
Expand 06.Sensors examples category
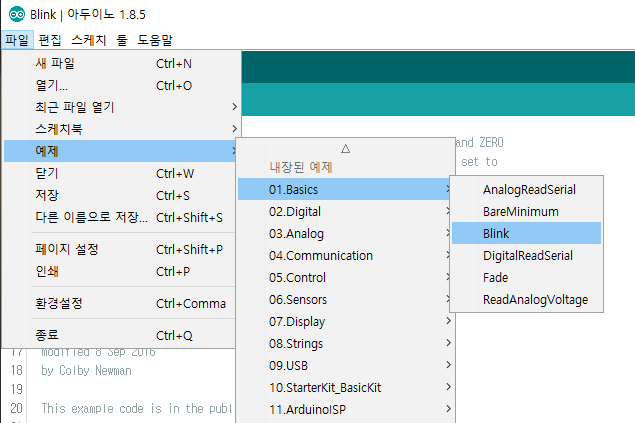click(345, 300)
